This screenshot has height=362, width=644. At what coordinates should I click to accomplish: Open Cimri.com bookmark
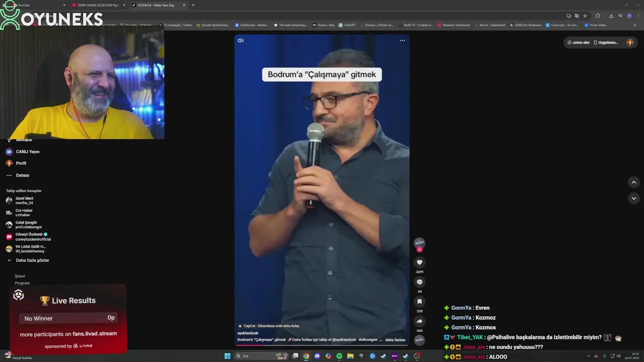tap(562, 25)
